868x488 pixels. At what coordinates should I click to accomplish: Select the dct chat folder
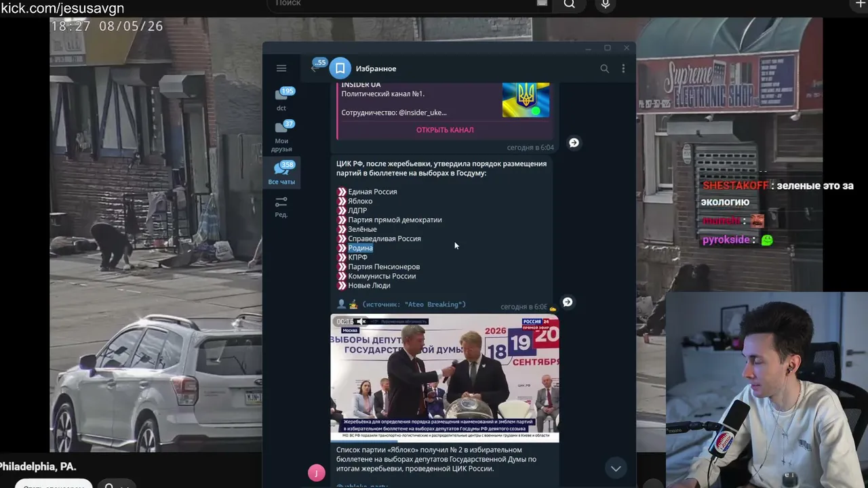281,99
